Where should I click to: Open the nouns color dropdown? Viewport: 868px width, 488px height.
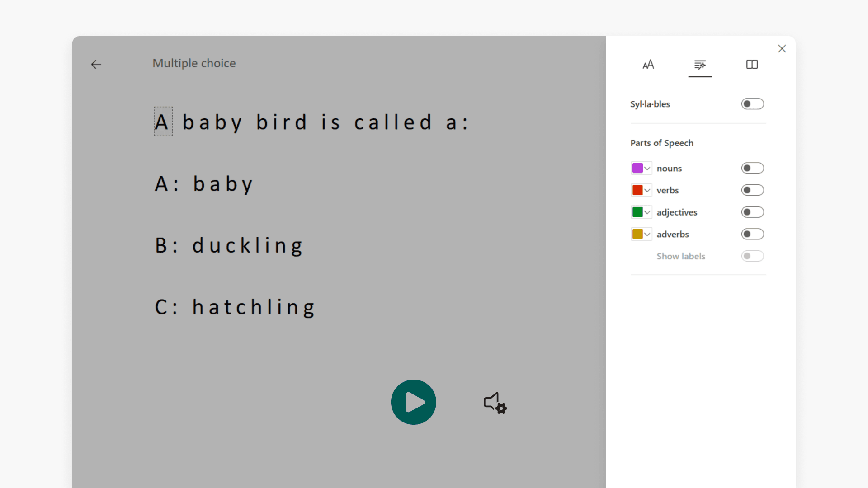coord(648,168)
